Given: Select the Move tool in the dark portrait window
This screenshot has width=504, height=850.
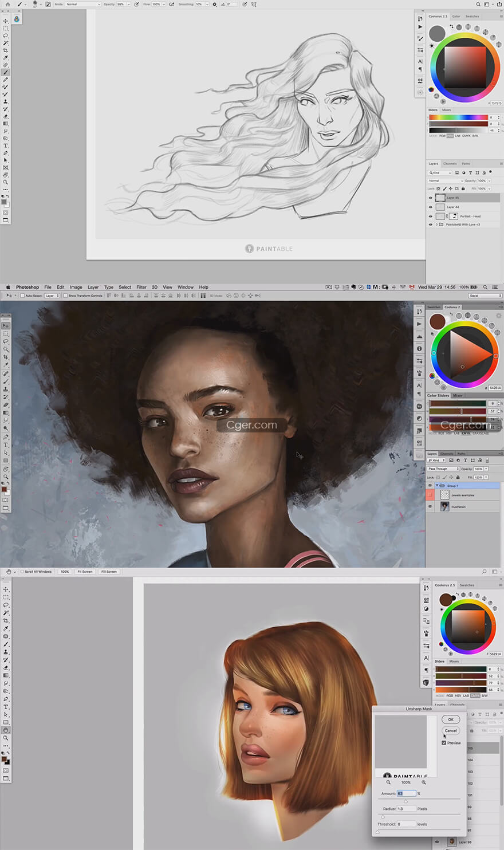Looking at the screenshot, I should 6,325.
